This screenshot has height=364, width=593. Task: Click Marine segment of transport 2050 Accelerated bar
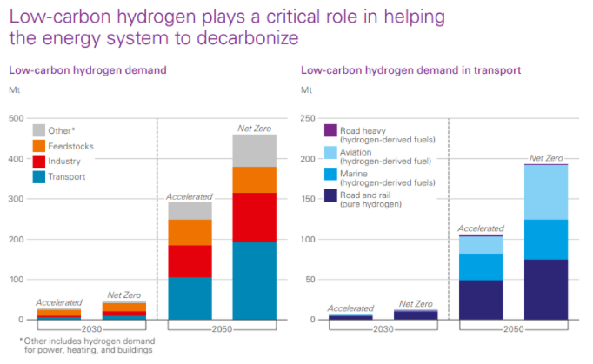pos(481,267)
